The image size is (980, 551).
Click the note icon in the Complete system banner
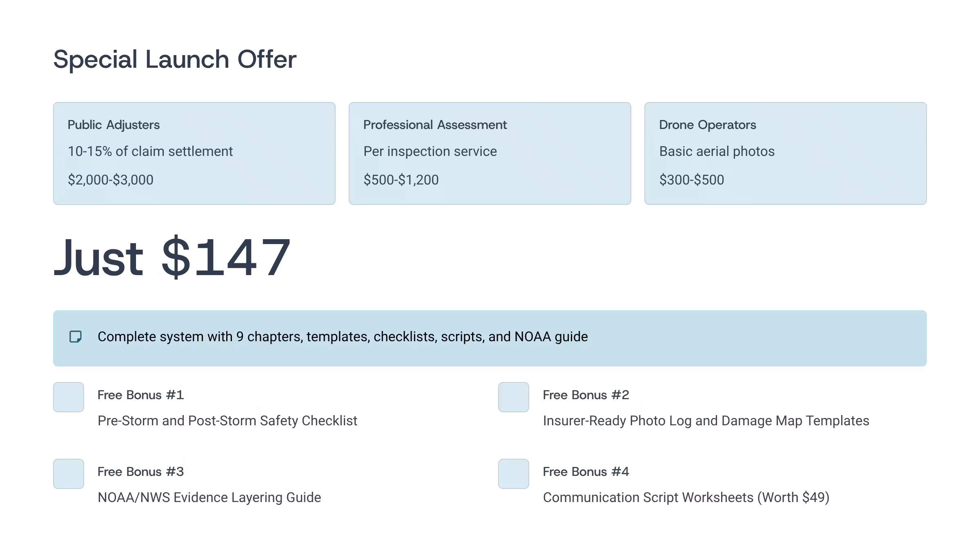click(76, 337)
